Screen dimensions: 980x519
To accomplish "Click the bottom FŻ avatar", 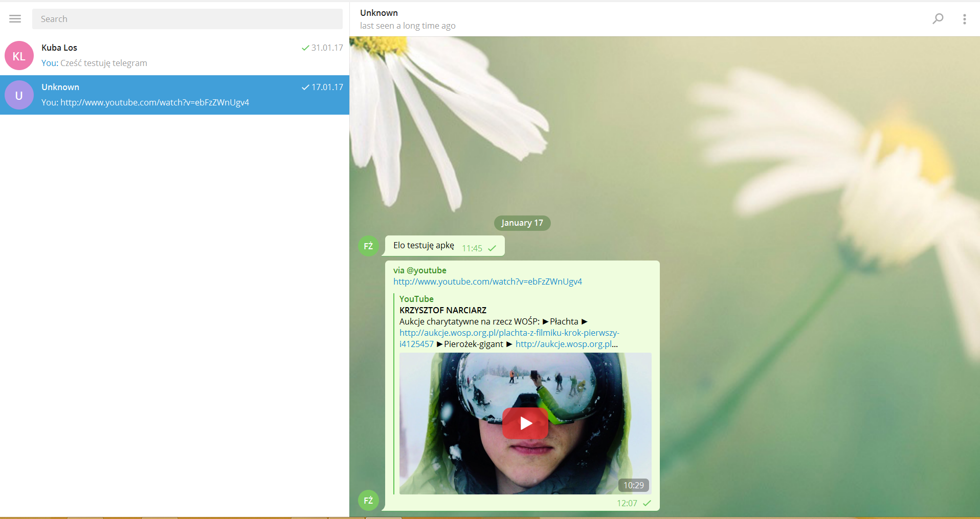I will [x=368, y=501].
